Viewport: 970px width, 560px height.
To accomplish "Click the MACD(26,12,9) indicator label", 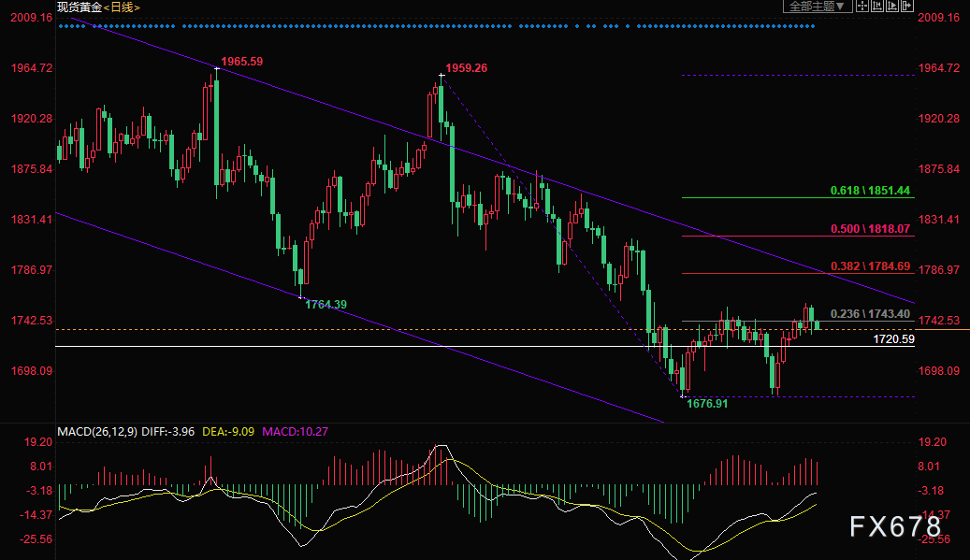I will (x=97, y=431).
